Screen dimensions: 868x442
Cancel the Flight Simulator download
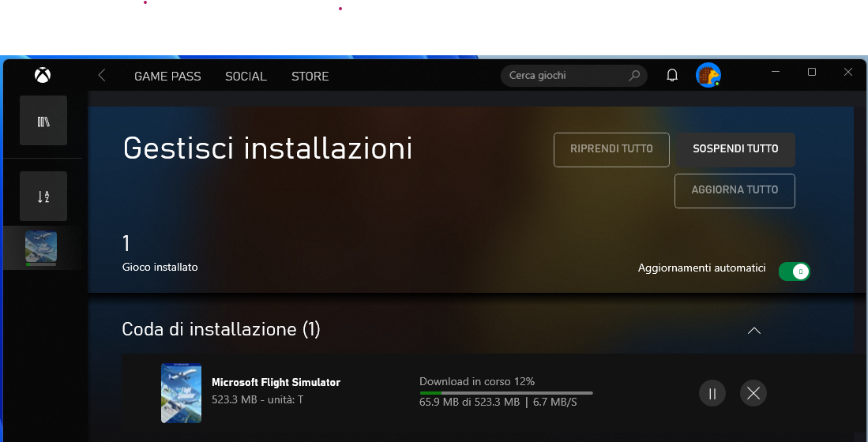[x=753, y=393]
